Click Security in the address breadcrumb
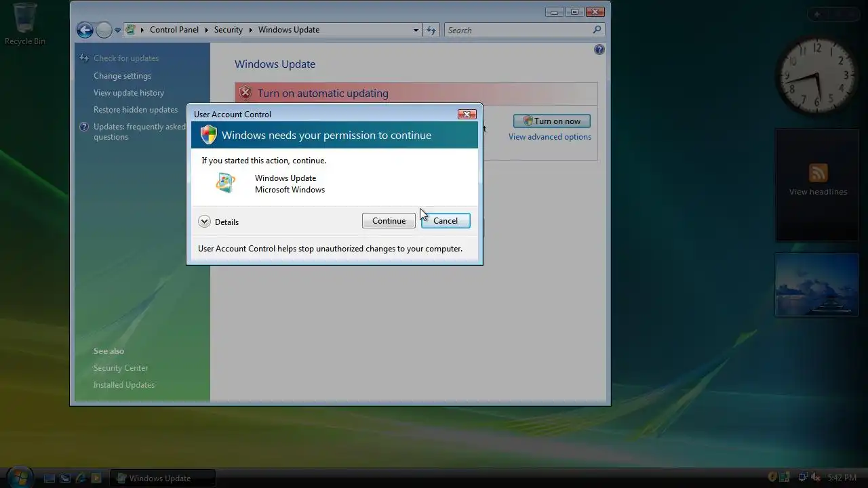Image resolution: width=868 pixels, height=488 pixels. point(229,30)
